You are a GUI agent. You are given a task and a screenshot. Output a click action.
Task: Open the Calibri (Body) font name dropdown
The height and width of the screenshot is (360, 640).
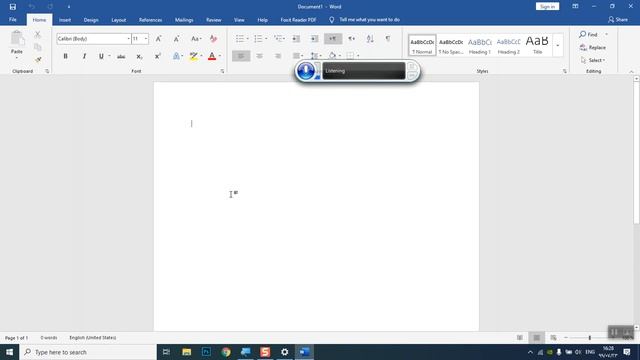tap(128, 39)
